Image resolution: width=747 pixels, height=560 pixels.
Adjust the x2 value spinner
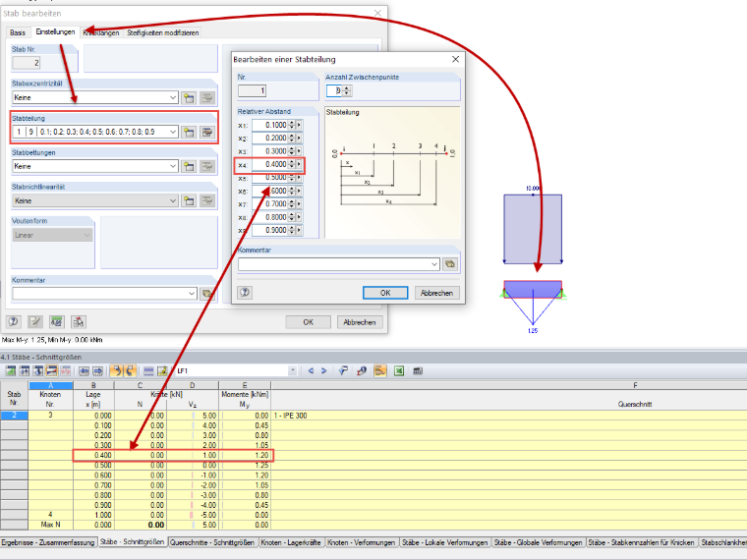pyautogui.click(x=292, y=139)
